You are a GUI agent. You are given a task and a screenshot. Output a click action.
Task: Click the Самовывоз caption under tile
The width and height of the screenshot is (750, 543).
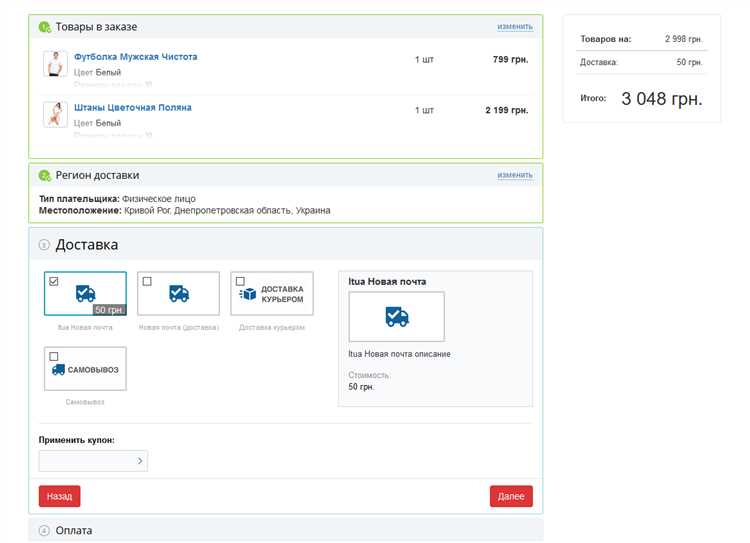coord(85,402)
